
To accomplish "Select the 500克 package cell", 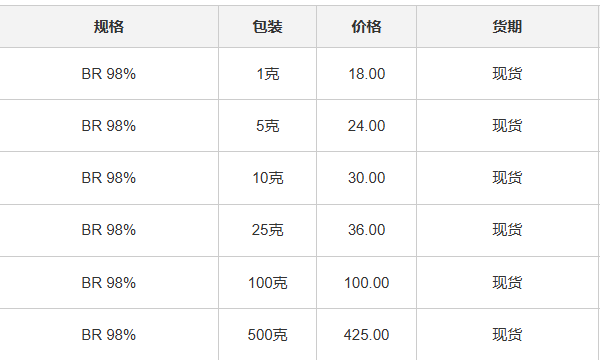I will 267,335.
